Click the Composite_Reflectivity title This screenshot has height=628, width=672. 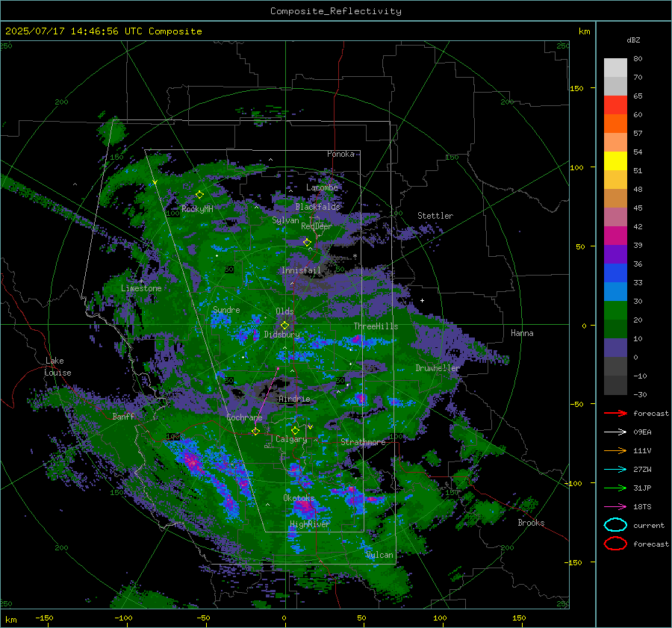336,11
